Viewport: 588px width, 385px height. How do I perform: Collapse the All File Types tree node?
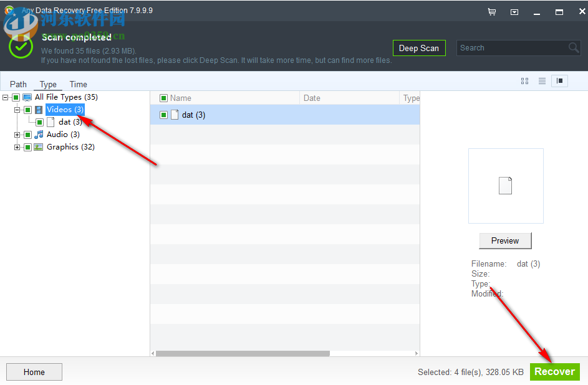(x=5, y=97)
